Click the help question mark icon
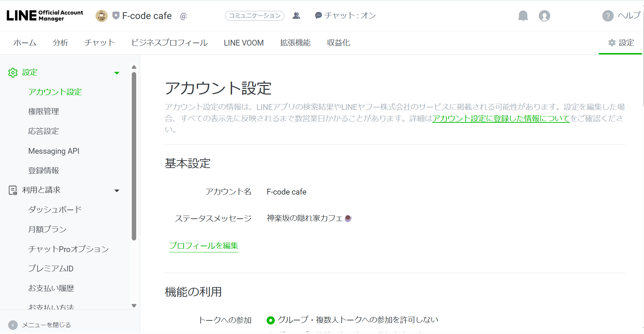 (608, 16)
